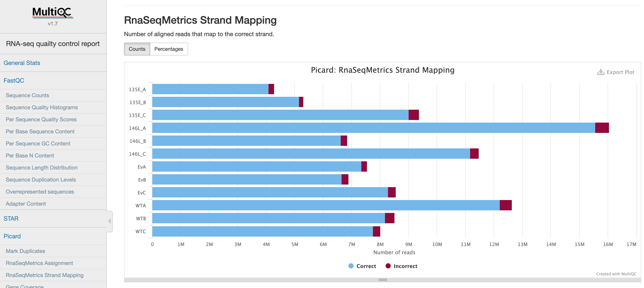Click the WTA correct-strand blue bar
644x288 pixels.
pyautogui.click(x=325, y=205)
